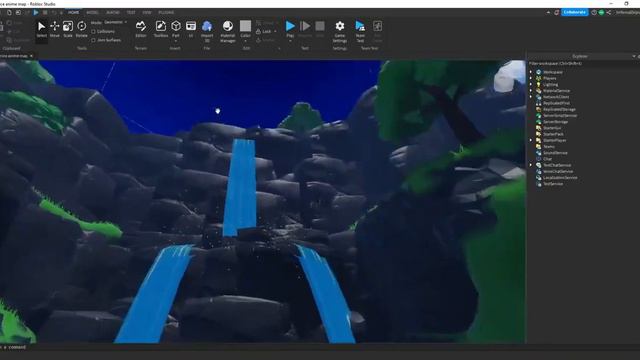Open the Material Manager
The width and height of the screenshot is (640, 360).
point(228,31)
